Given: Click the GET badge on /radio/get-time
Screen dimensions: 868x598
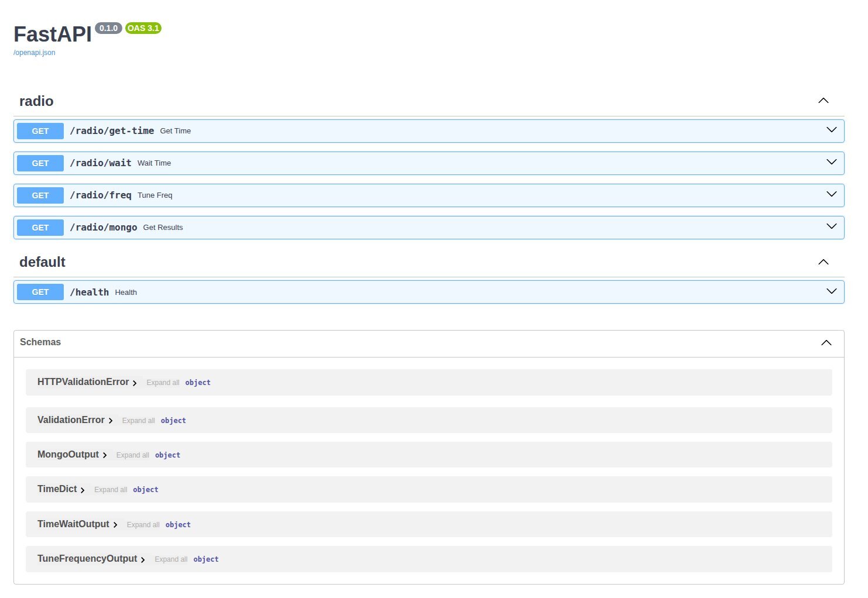Looking at the screenshot, I should pyautogui.click(x=40, y=130).
